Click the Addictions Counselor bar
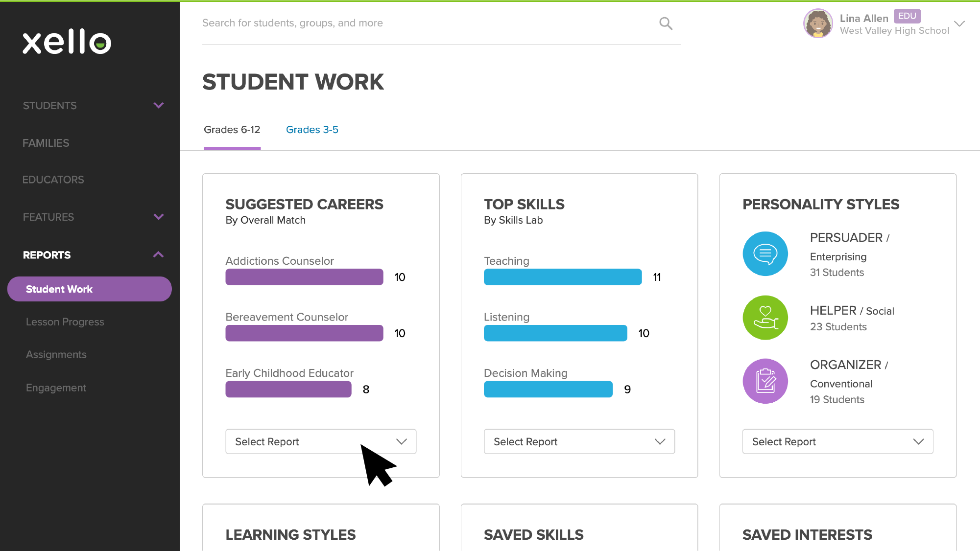The image size is (980, 551). pos(304,277)
